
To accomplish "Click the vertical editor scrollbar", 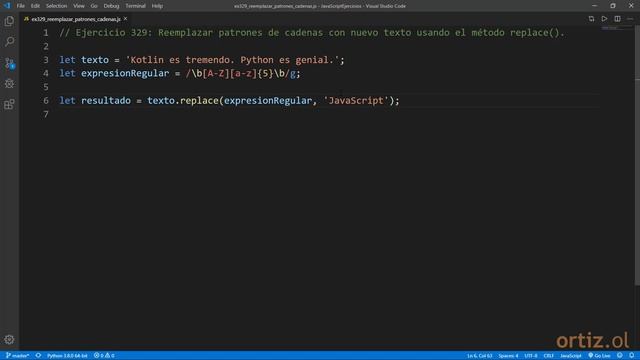I will [637, 155].
